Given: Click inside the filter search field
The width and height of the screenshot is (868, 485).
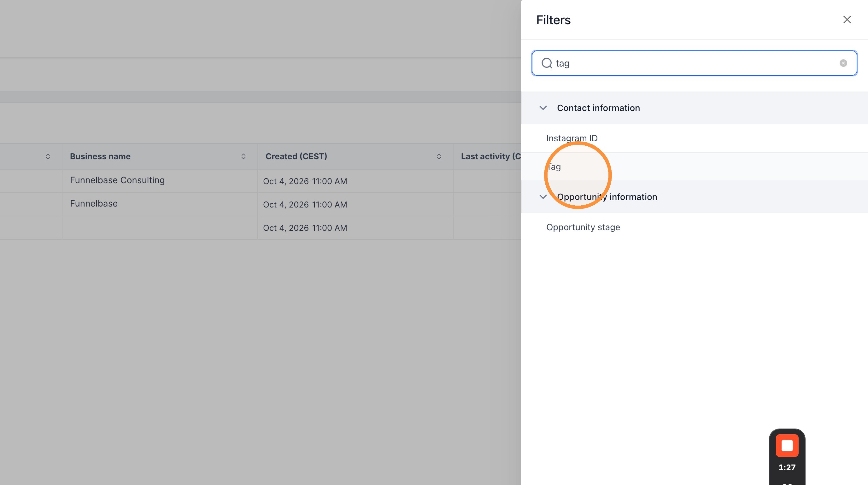Looking at the screenshot, I should click(694, 63).
